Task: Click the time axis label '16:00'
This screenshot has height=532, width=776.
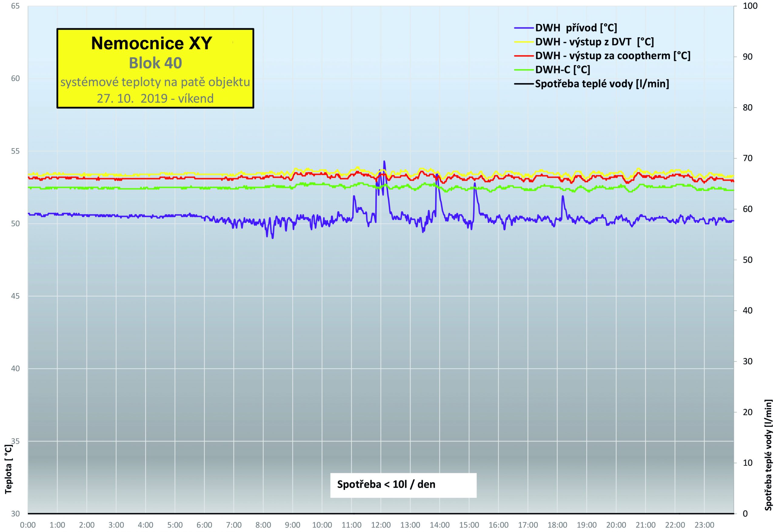Action: [499, 525]
